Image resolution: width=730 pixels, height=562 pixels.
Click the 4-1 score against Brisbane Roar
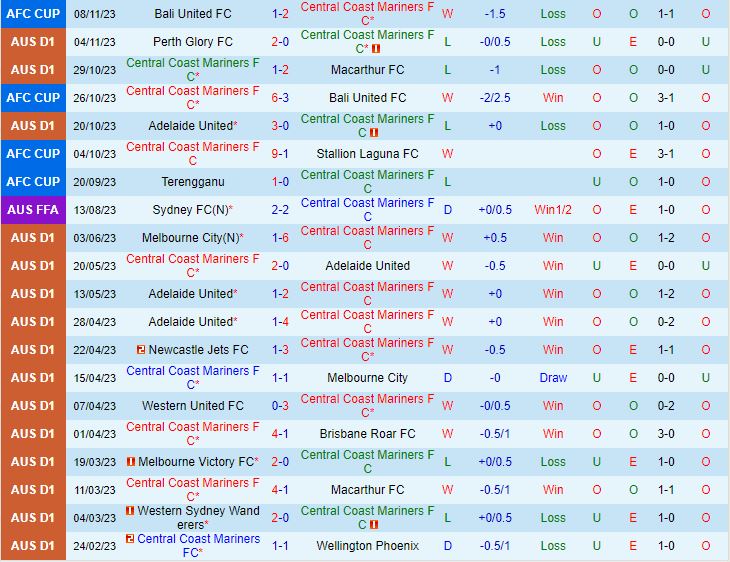[280, 433]
